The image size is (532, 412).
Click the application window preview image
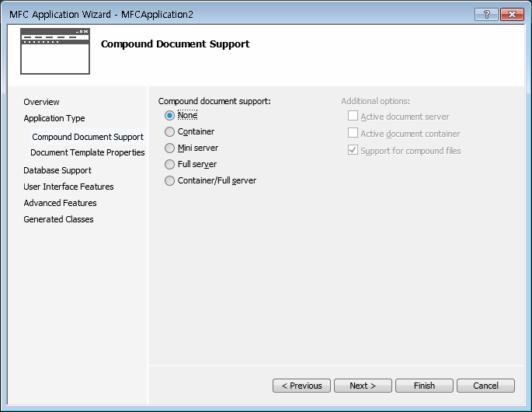(x=55, y=51)
